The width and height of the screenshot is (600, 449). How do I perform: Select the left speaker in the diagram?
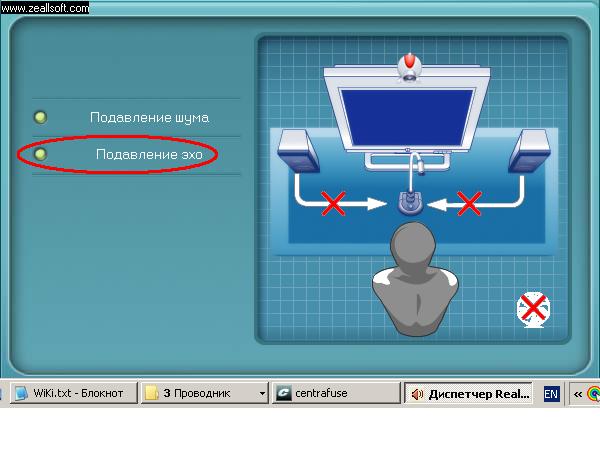tap(298, 156)
